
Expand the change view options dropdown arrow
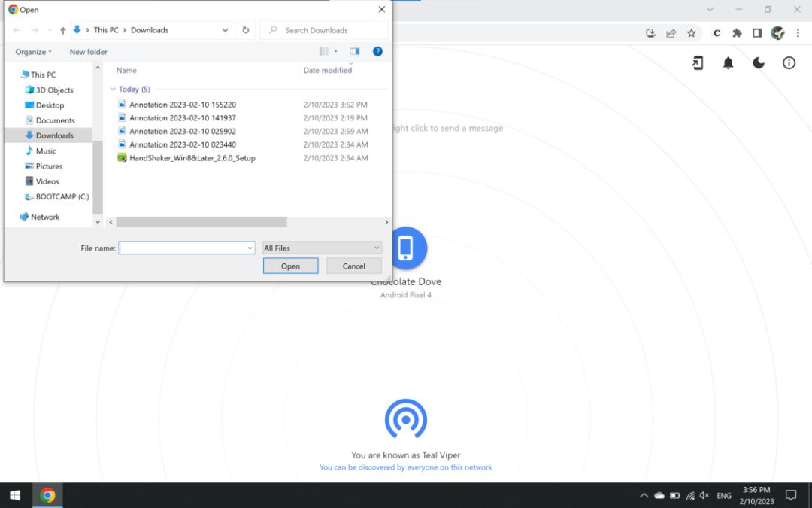pyautogui.click(x=335, y=52)
